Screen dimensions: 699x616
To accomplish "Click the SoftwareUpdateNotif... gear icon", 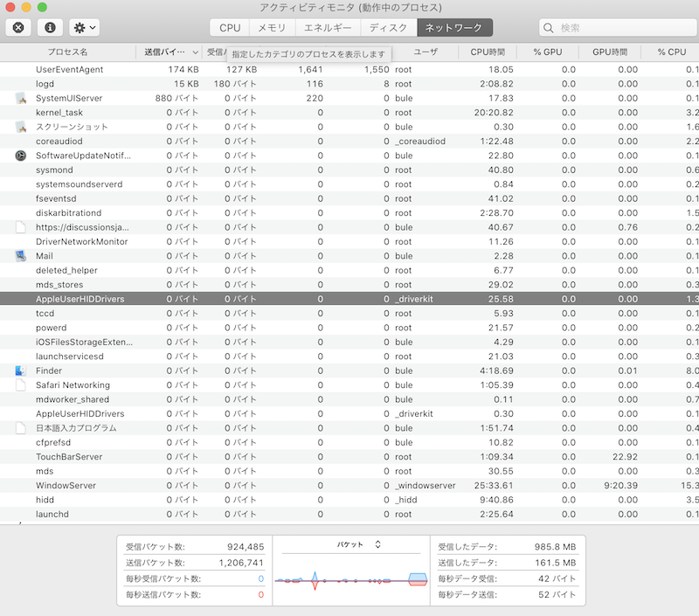I will tap(20, 156).
